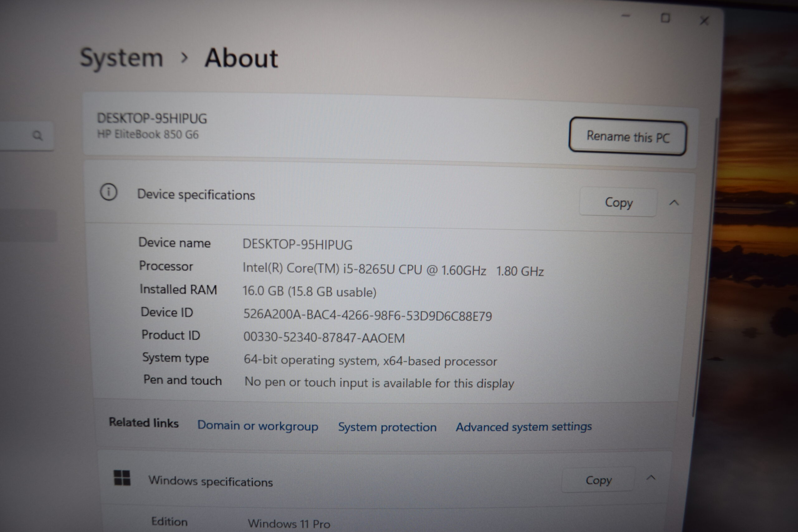
Task: Click the HP EliteBook 850 G6 model text
Action: pos(147,134)
